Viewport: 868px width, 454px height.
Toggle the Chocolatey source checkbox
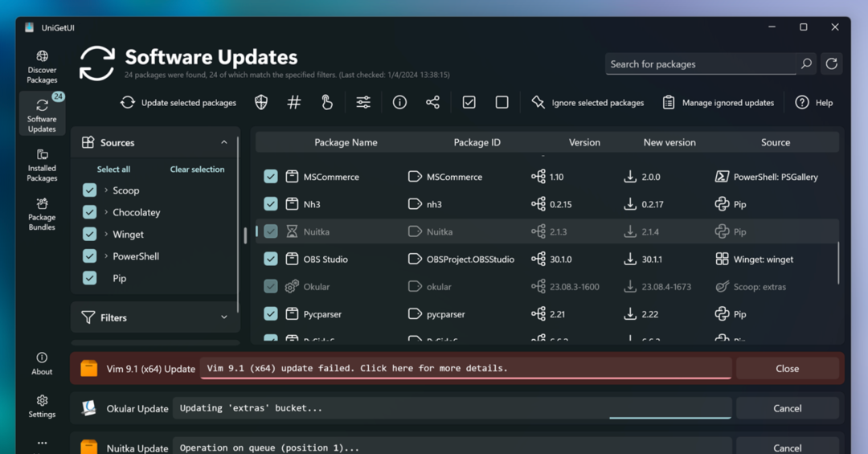(90, 212)
